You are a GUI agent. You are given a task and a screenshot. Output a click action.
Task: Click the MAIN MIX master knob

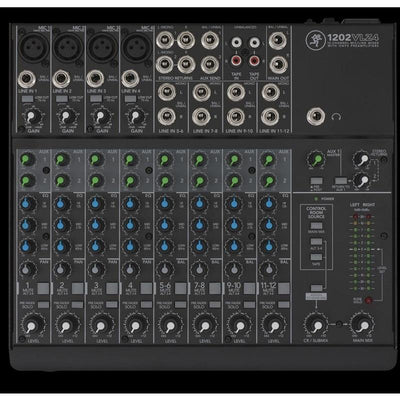point(362,324)
